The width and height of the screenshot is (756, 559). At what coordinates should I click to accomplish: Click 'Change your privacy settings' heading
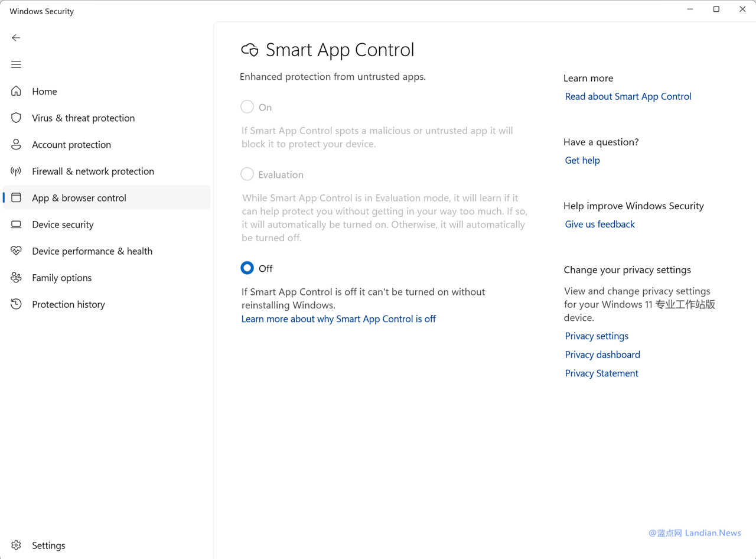pyautogui.click(x=627, y=269)
